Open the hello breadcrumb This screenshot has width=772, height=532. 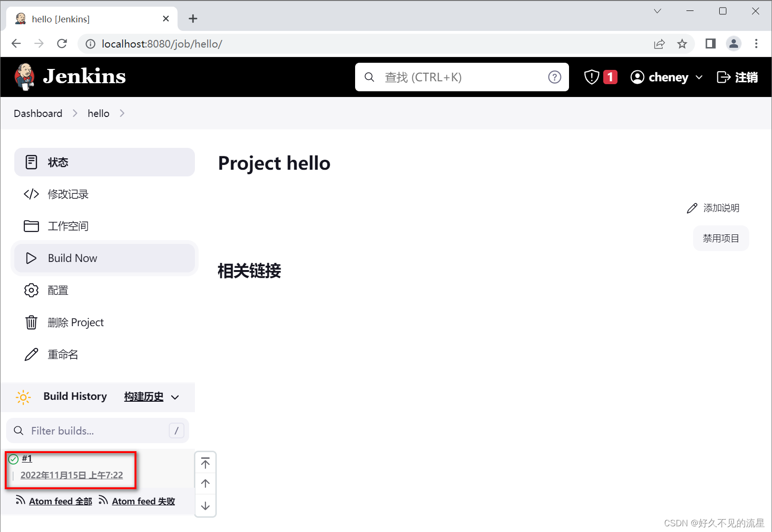98,114
